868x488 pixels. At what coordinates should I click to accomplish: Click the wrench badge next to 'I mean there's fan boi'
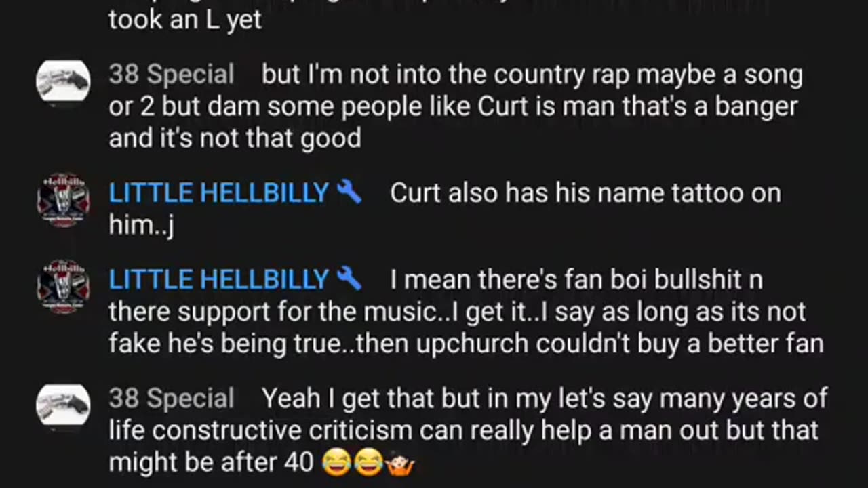click(x=349, y=279)
